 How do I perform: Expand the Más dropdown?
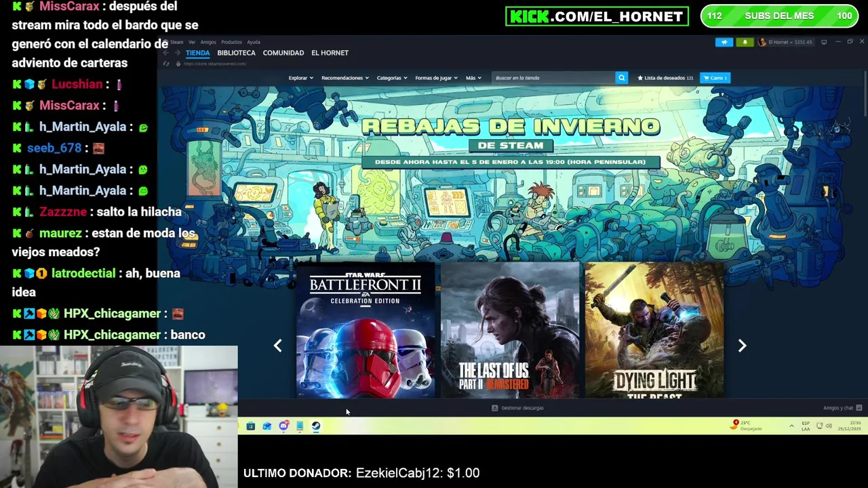[473, 78]
